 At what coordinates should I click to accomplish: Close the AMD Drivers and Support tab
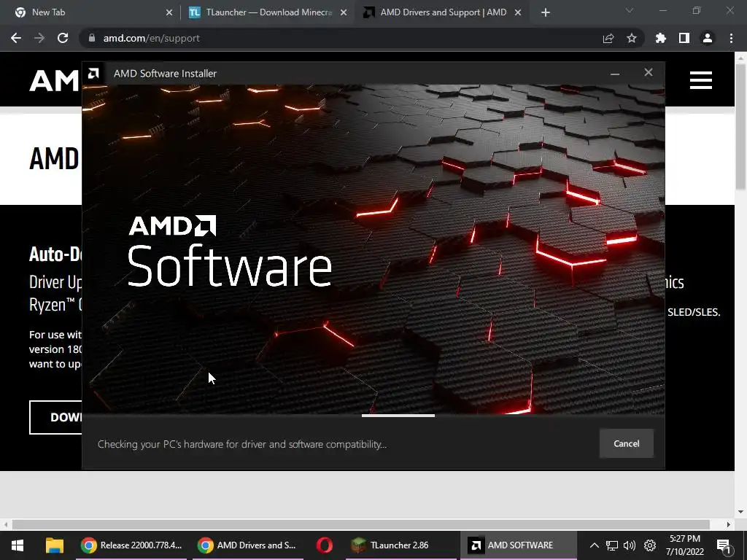click(518, 13)
